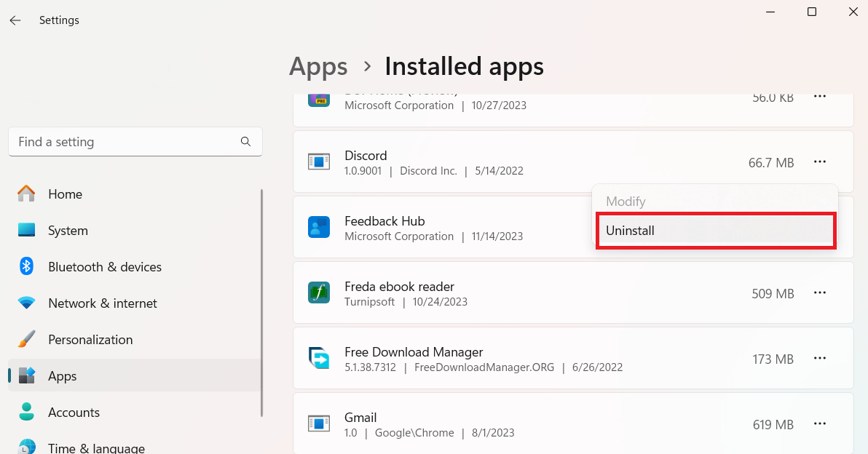Open System settings from the sidebar
This screenshot has height=454, width=868.
(26, 230)
